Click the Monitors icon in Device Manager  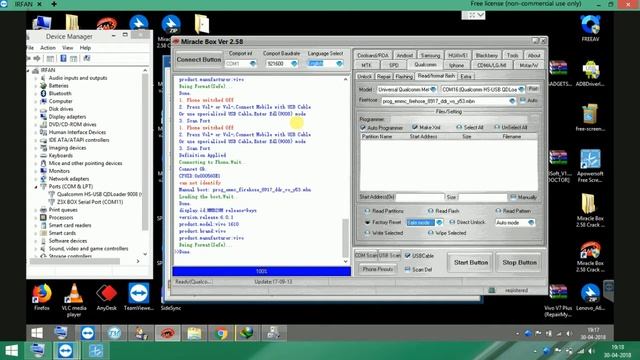coord(43,171)
